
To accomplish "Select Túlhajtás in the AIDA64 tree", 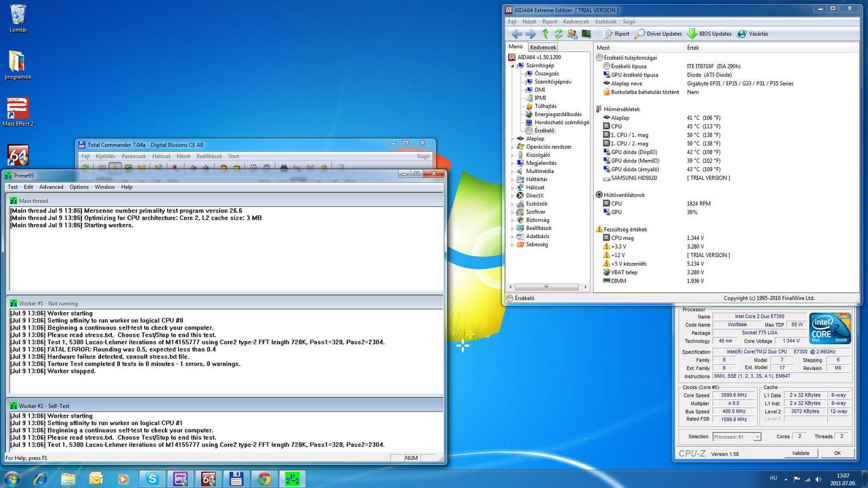I will pos(545,106).
